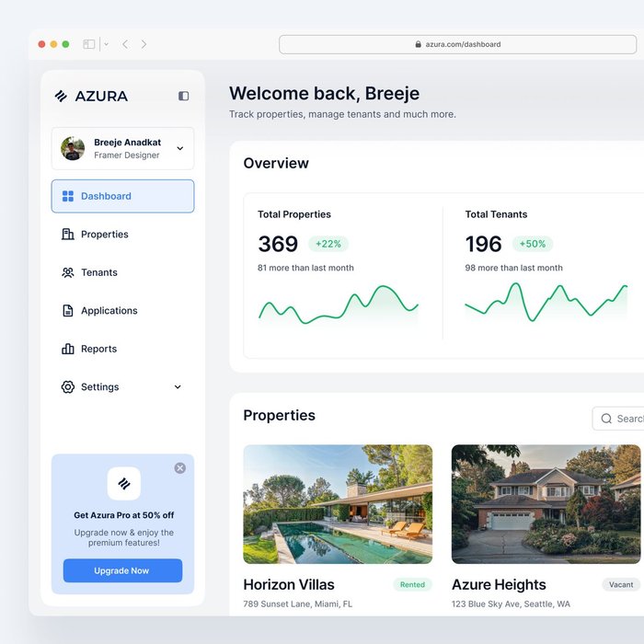Click the Tenants people icon
Screen dimensions: 644x644
(67, 272)
